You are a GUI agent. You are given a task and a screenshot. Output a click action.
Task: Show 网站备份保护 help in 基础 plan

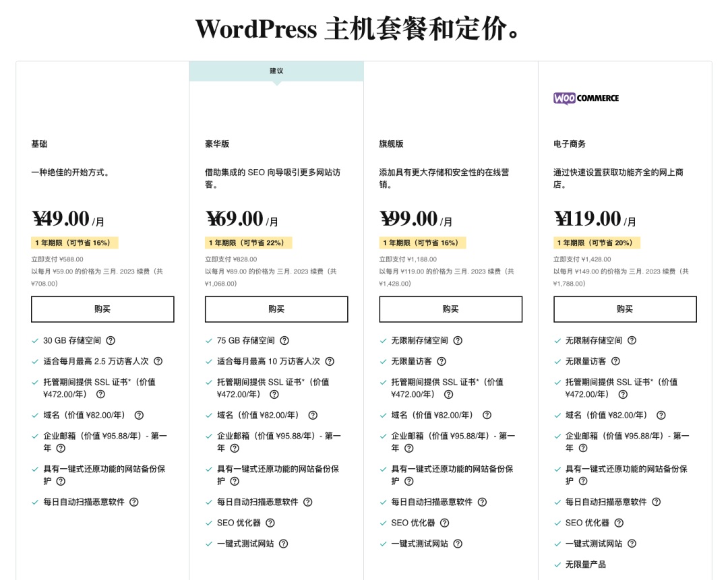[61, 481]
